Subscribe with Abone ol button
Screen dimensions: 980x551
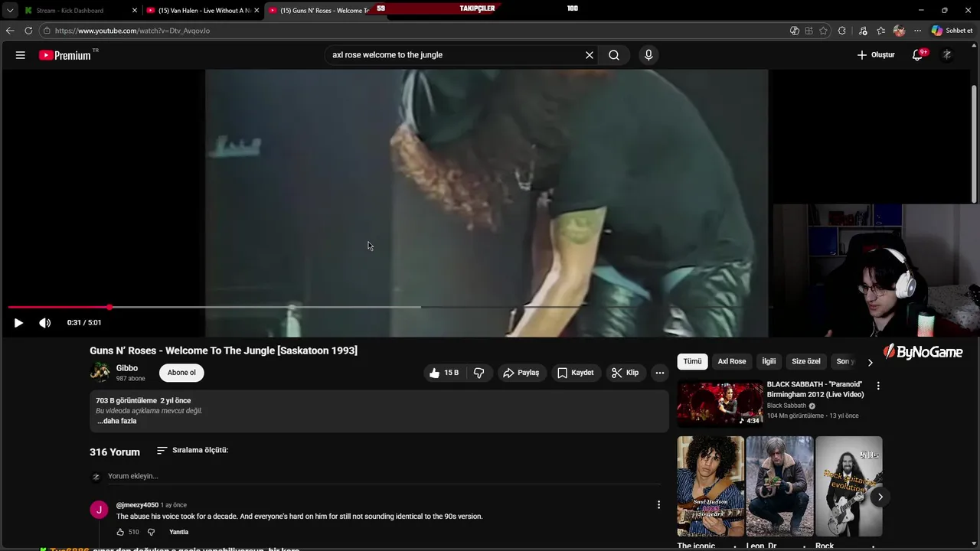point(181,373)
